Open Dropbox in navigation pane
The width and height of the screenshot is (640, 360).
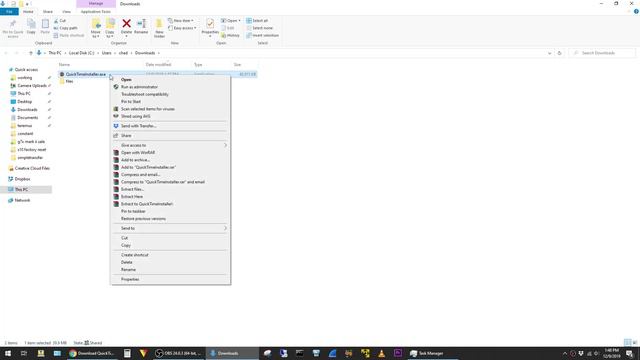(22, 179)
